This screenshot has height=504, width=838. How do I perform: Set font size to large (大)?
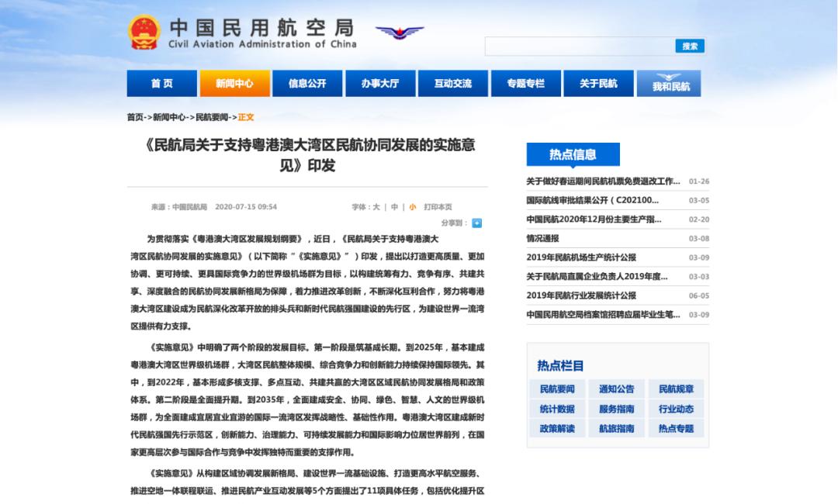point(376,207)
